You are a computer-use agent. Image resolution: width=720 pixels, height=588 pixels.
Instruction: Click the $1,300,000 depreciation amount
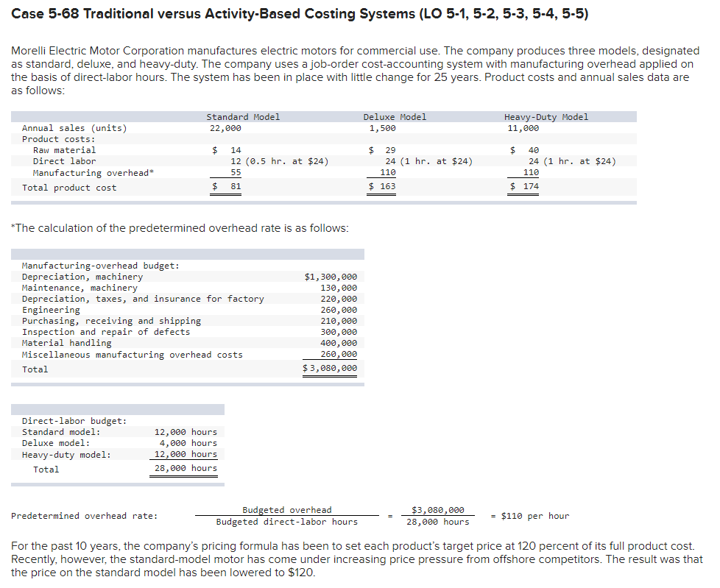(331, 277)
